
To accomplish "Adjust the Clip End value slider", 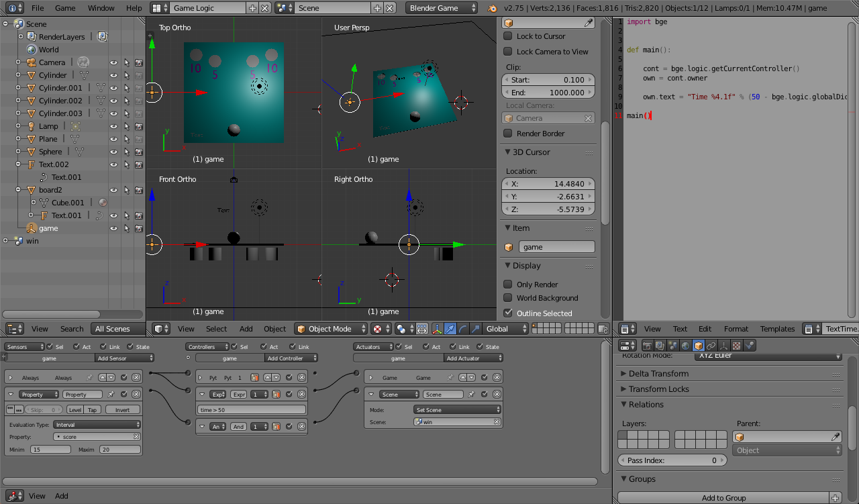I will (548, 93).
